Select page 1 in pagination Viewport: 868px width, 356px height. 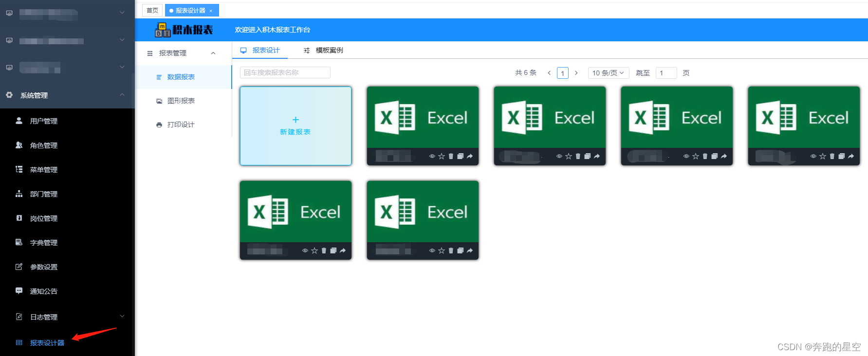[x=563, y=73]
